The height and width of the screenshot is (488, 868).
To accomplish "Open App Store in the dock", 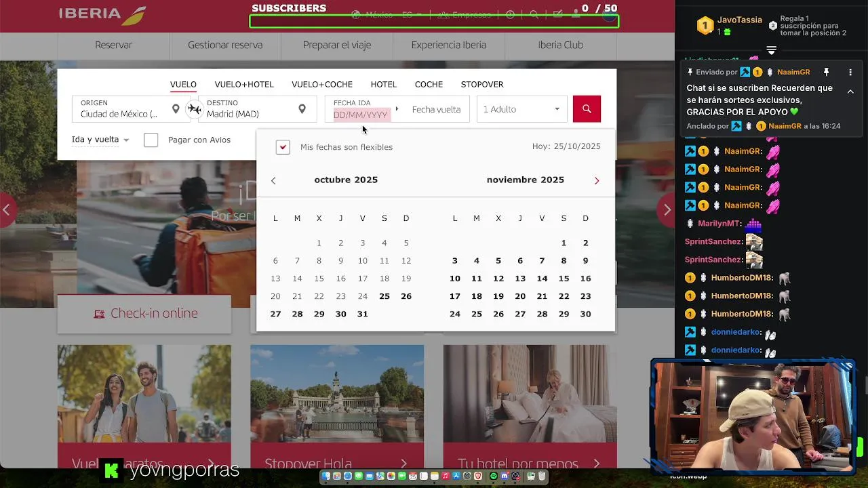I will (456, 476).
